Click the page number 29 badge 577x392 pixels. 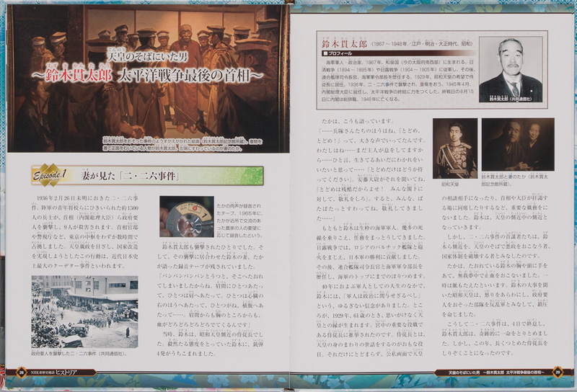tap(557, 372)
